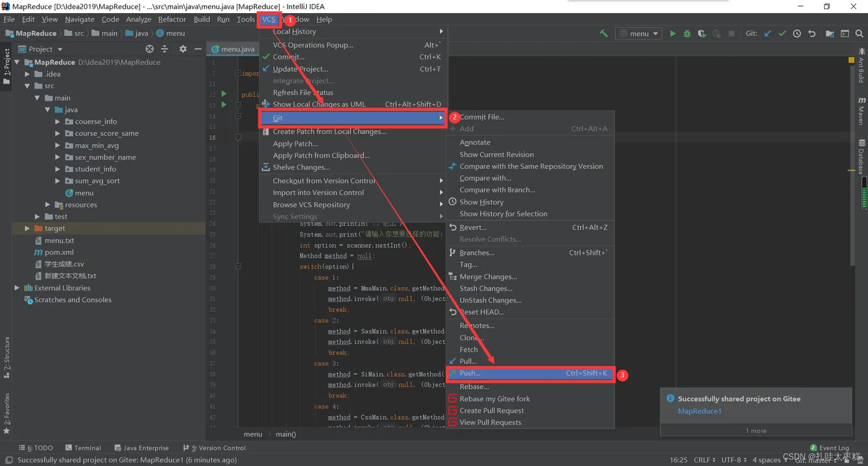Choose Commit... in VCS menu
868x466 pixels.
pyautogui.click(x=353, y=57)
